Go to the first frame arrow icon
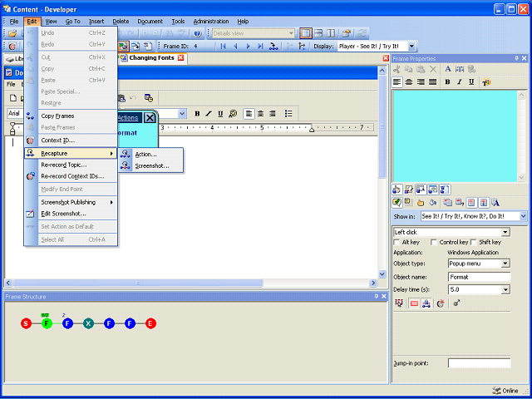 223,47
